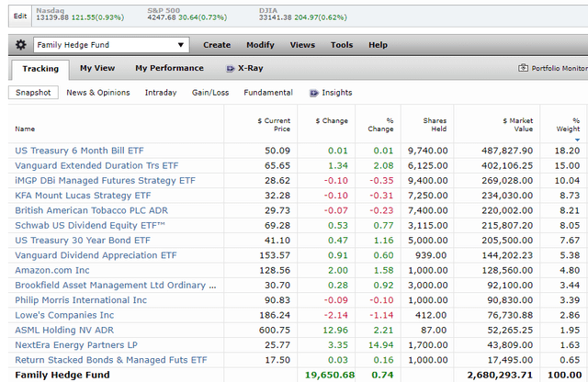Select the Gain/Loss sub-tab
588x382 pixels.
[x=210, y=93]
